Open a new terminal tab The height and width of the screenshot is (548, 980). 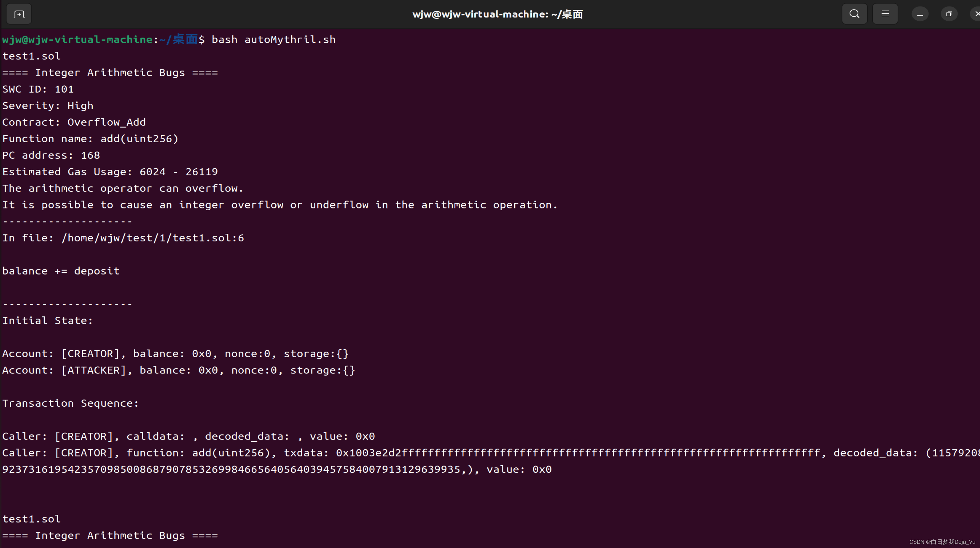click(x=19, y=14)
